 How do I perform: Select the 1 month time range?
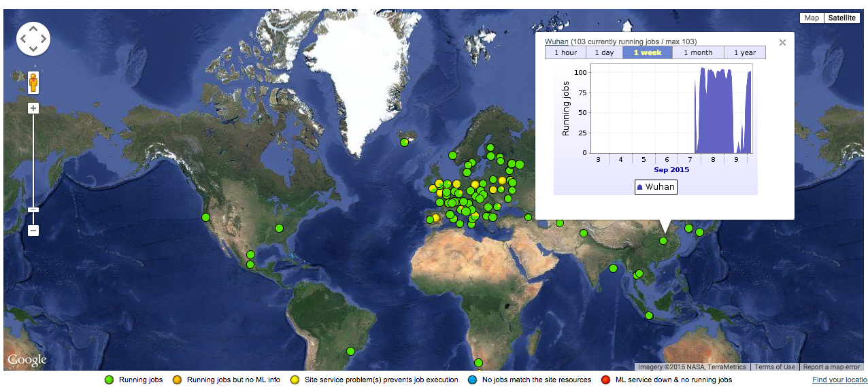698,53
